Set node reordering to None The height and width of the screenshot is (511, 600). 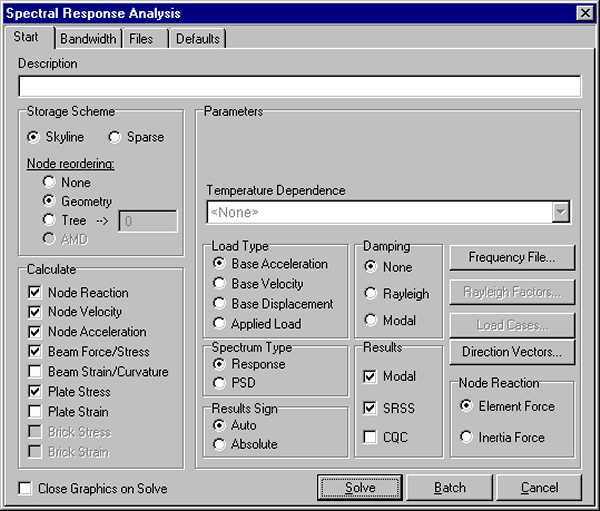tap(48, 183)
